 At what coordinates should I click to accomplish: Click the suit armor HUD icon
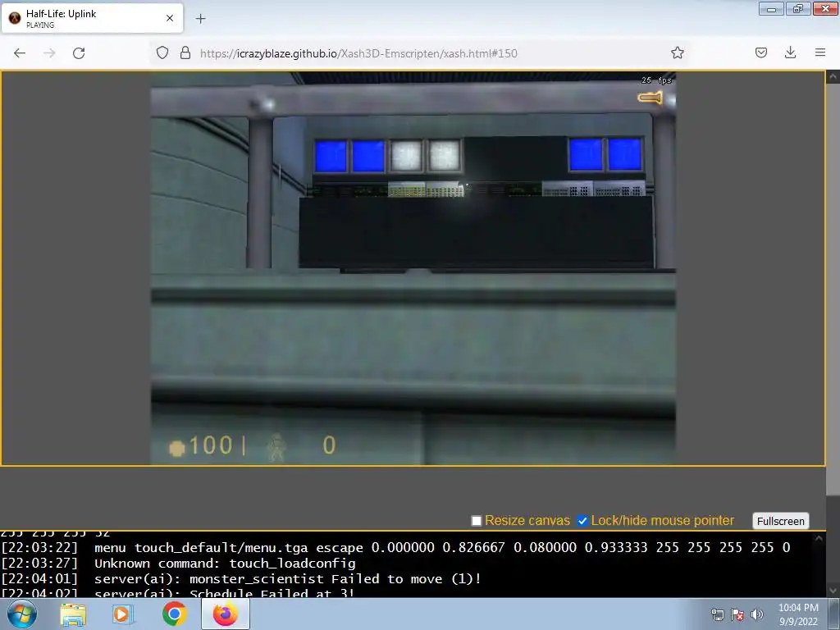pos(277,447)
